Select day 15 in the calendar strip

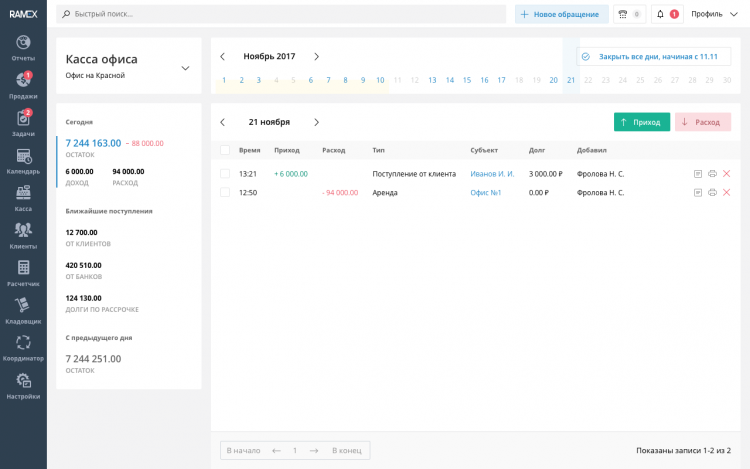[x=466, y=80]
